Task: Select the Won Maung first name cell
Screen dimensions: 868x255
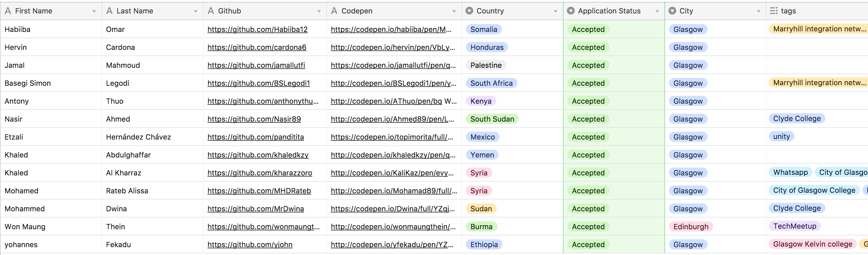Action: (x=51, y=226)
